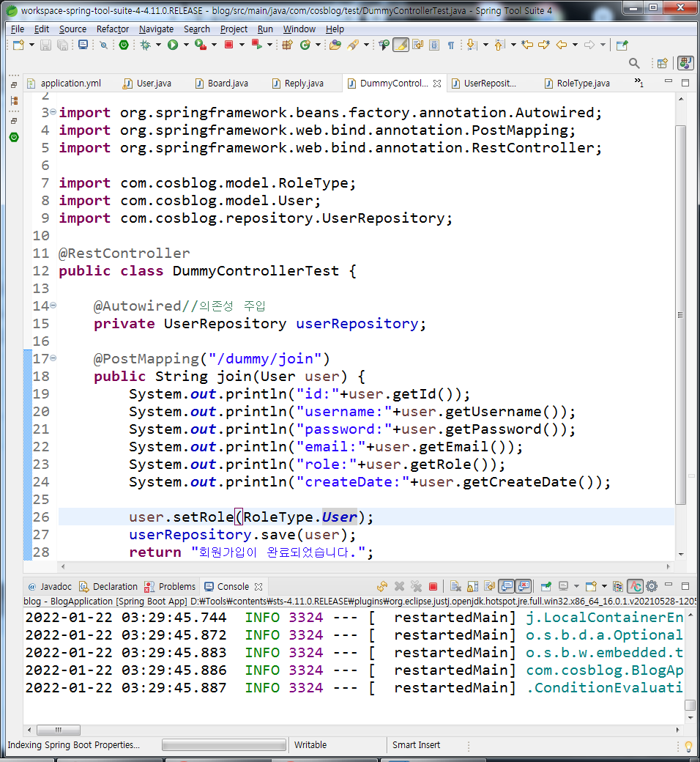This screenshot has height=762, width=700.
Task: Click the Open Perspective icon
Action: (662, 63)
